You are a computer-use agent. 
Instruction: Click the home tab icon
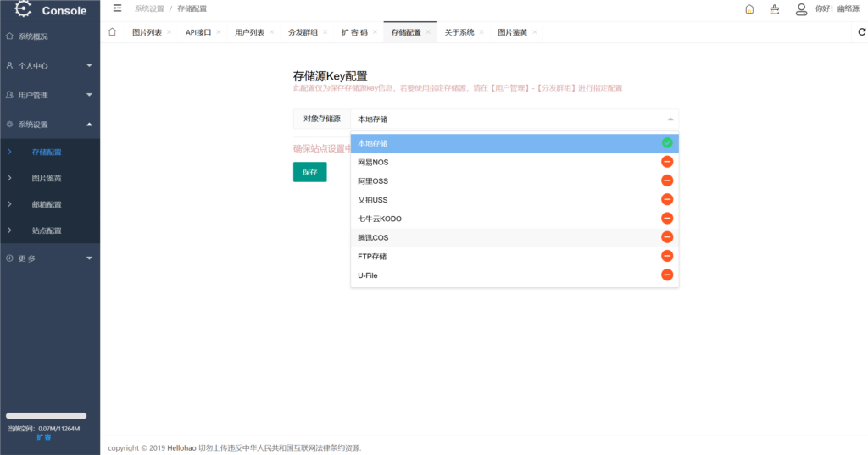pos(113,32)
